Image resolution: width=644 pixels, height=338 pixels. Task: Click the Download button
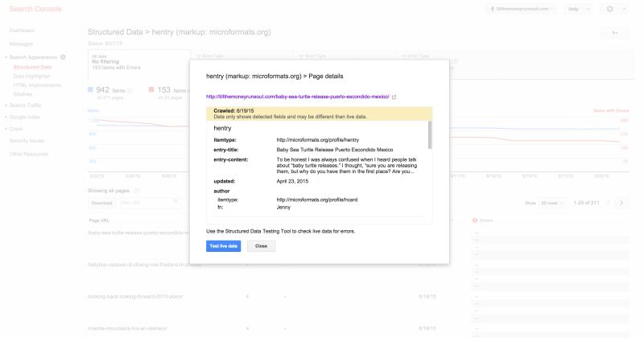[102, 203]
